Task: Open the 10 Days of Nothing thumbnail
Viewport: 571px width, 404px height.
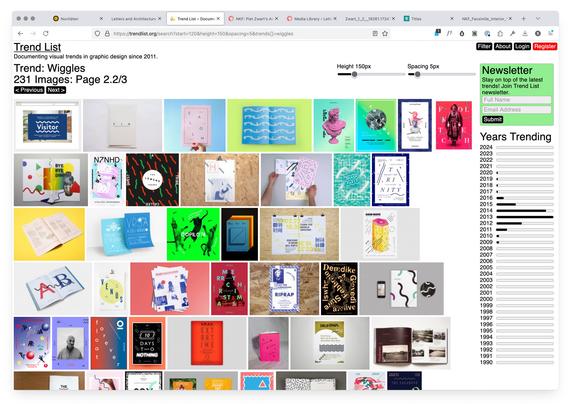Action: coord(147,343)
